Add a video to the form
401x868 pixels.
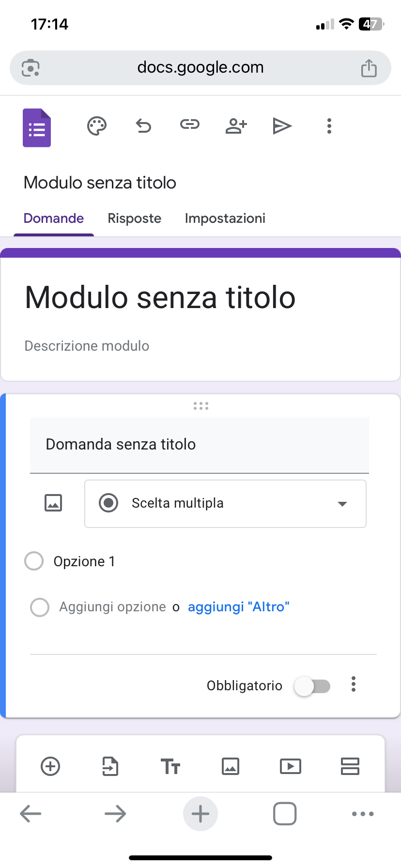291,766
